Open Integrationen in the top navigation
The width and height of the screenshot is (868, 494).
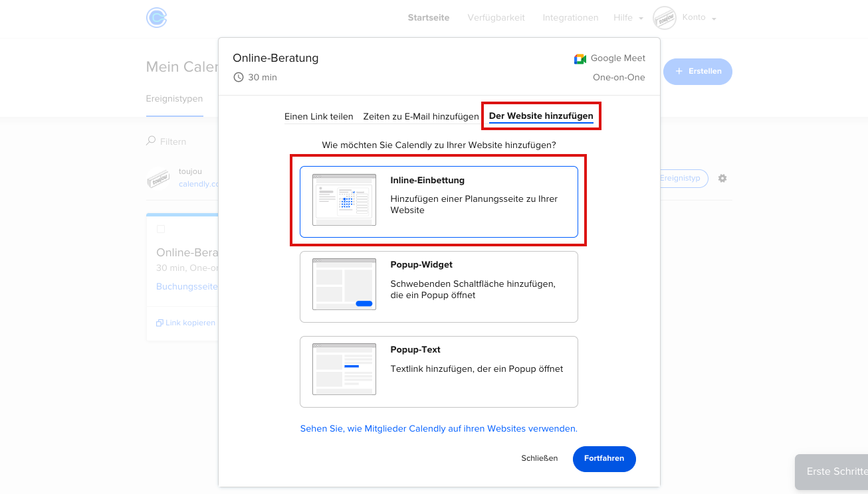[570, 18]
